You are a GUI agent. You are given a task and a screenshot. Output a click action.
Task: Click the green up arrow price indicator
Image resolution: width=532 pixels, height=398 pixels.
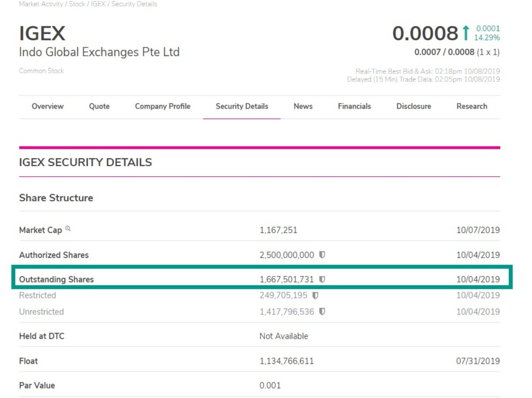(466, 33)
